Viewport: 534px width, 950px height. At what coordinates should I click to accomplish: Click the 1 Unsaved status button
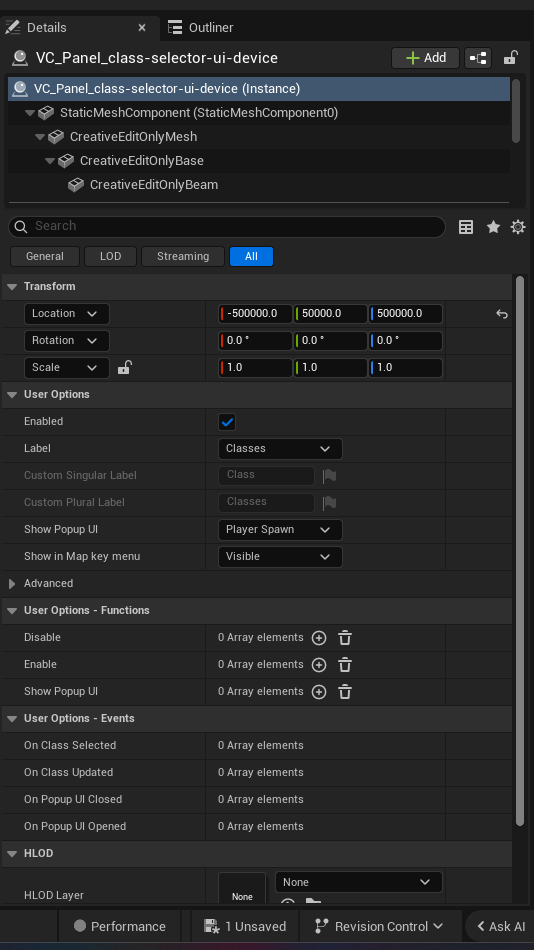[x=245, y=926]
